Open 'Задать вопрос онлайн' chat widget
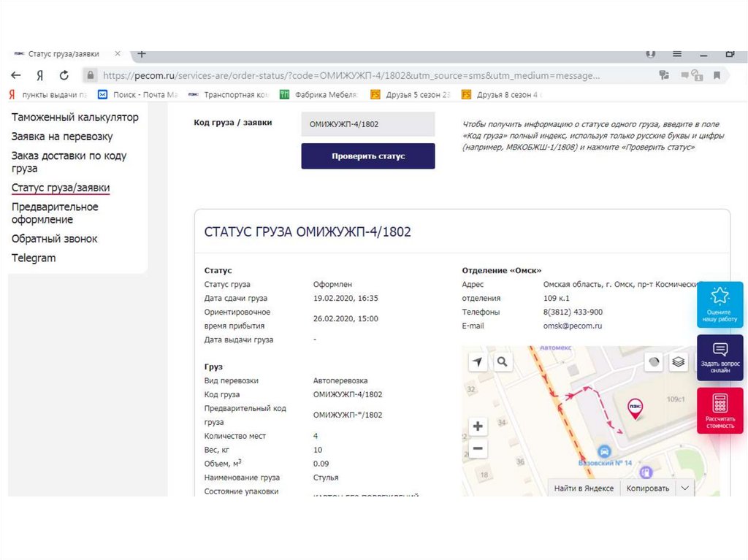 click(x=720, y=358)
